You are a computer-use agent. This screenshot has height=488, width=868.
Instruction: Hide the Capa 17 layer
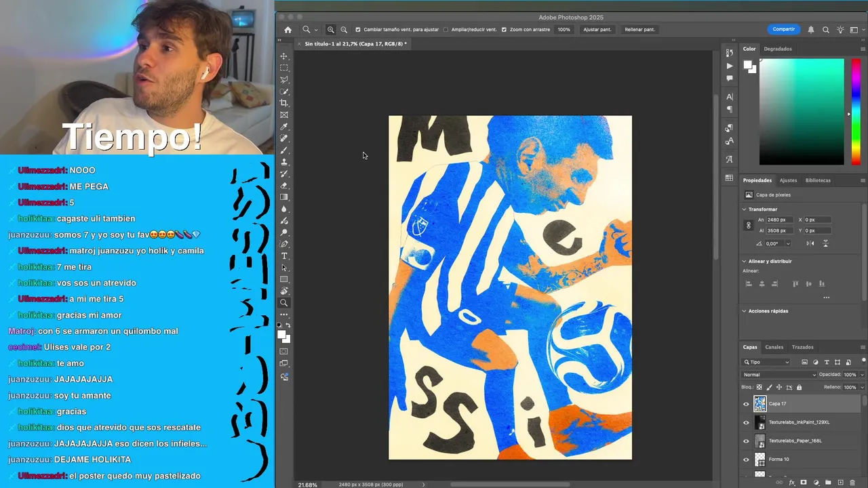[x=746, y=404]
